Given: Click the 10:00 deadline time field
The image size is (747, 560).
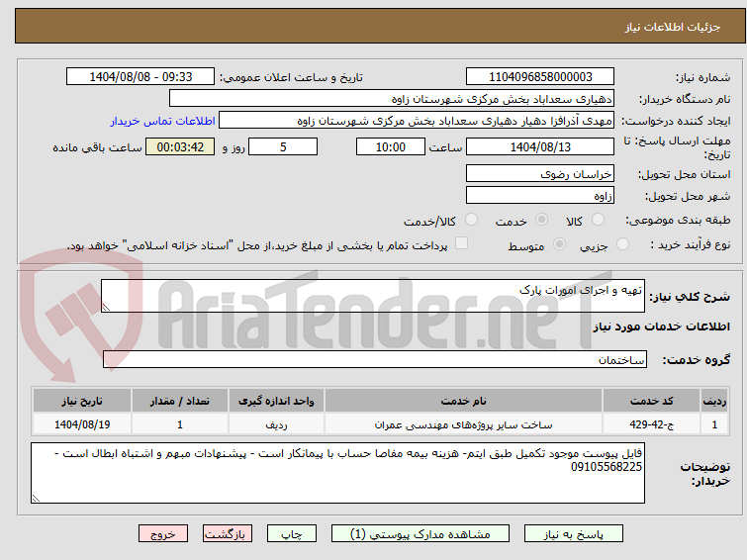Looking at the screenshot, I should (391, 146).
